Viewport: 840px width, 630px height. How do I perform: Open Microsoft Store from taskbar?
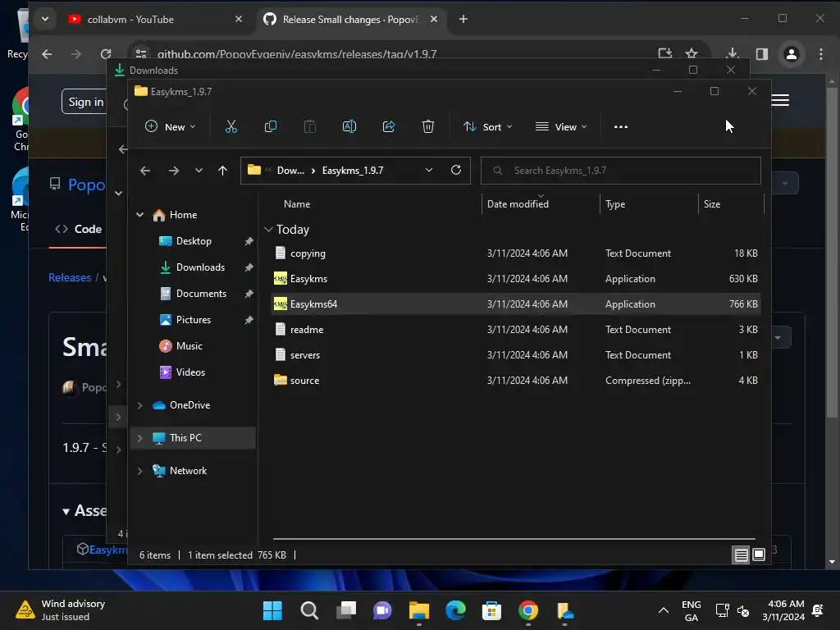pos(491,610)
